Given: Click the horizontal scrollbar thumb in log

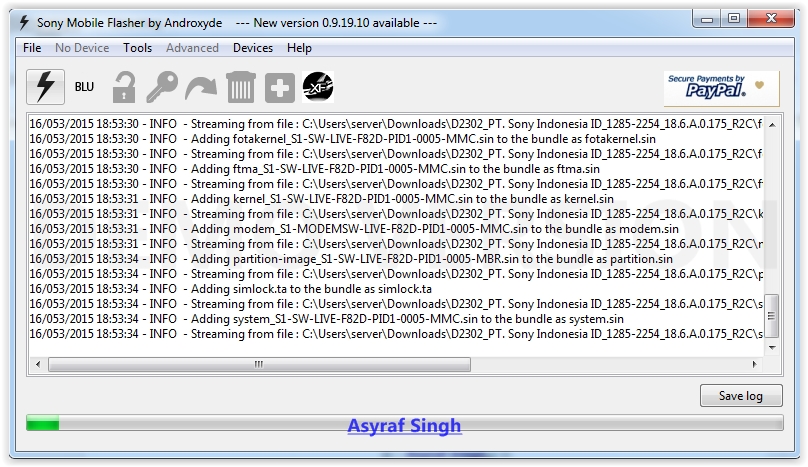Looking at the screenshot, I should pos(259,364).
